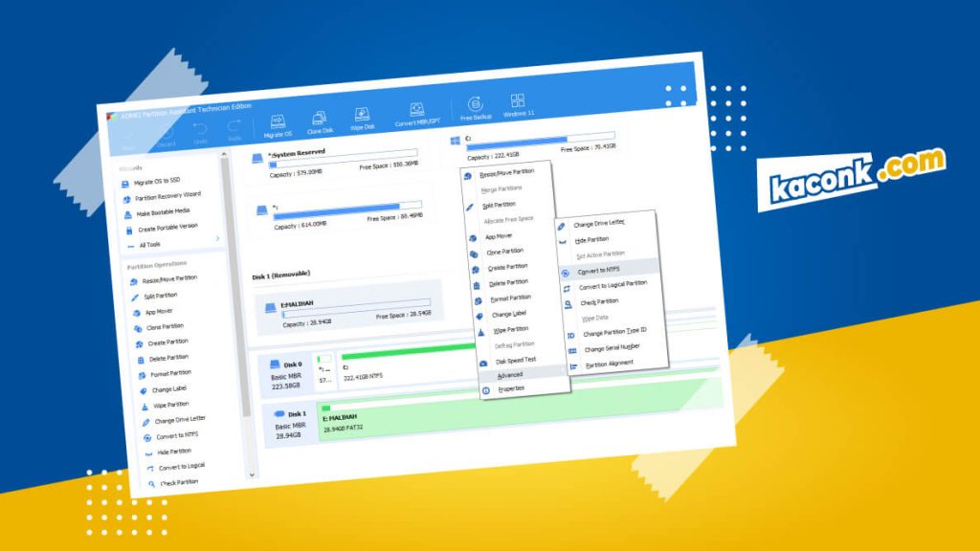Launch Migrate OS to SSD wizard in sidebar
Viewport: 980px width, 551px height.
(150, 182)
